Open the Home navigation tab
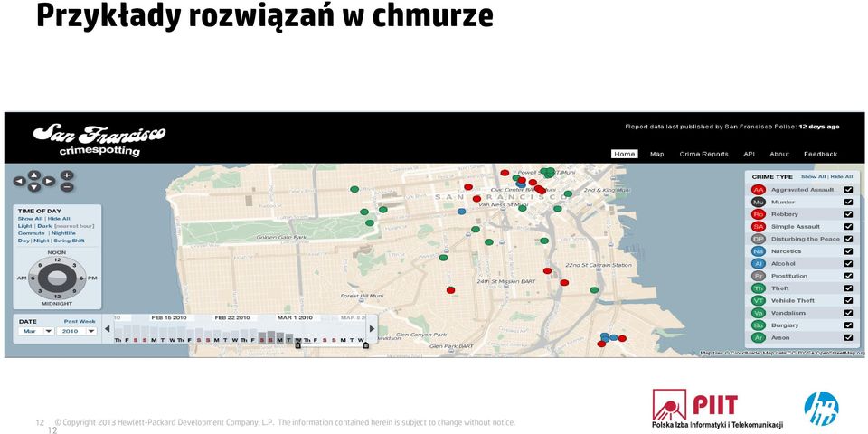Viewport: 868px width, 434px height. click(625, 154)
